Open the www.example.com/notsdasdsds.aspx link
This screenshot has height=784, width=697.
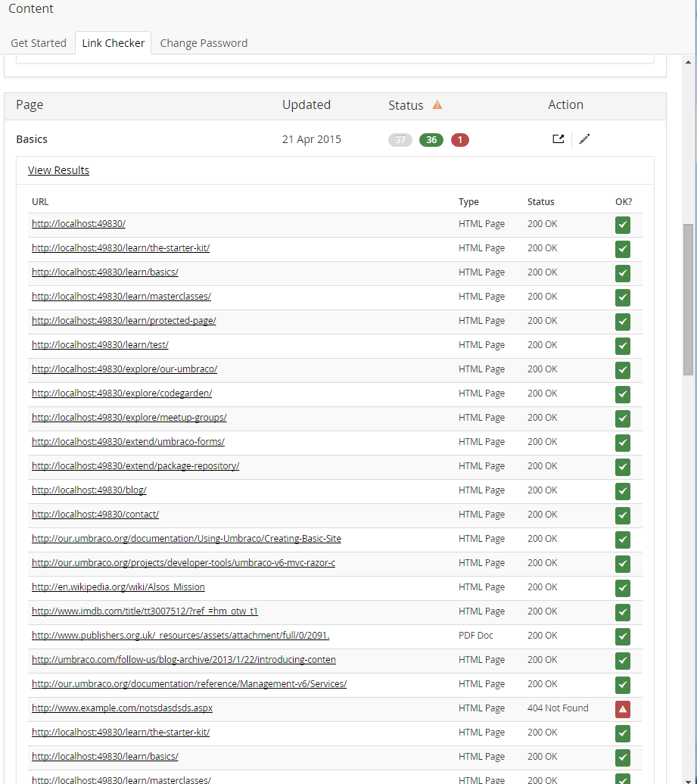(x=122, y=708)
